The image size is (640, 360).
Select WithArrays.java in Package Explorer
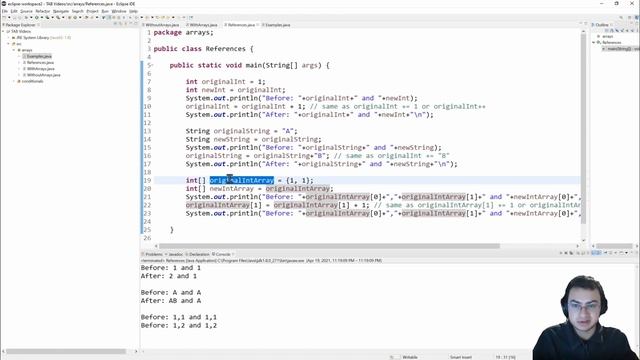pyautogui.click(x=41, y=69)
